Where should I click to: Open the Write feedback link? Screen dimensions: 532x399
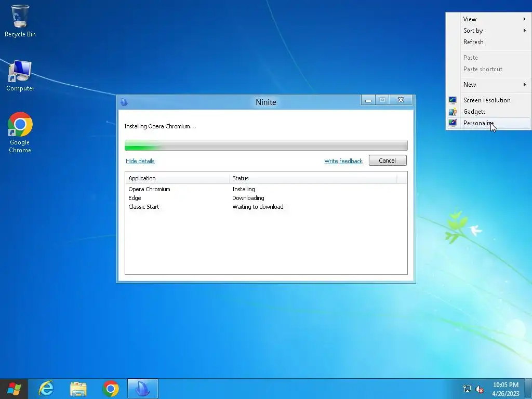click(343, 161)
